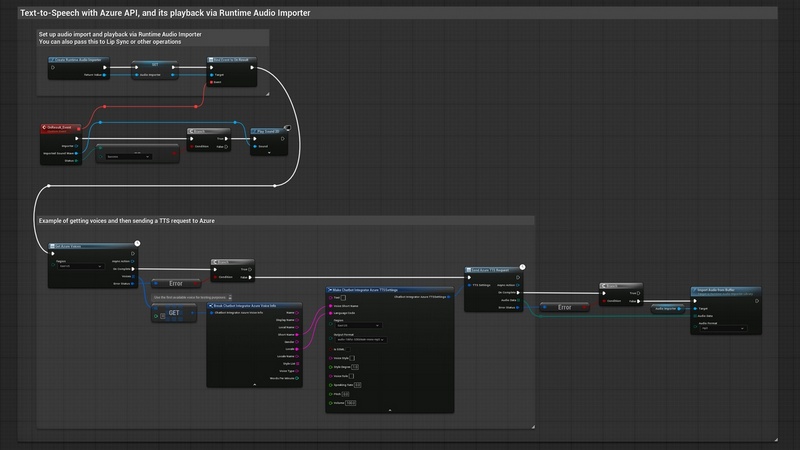Click the Speaking Rate value field

pyautogui.click(x=358, y=385)
